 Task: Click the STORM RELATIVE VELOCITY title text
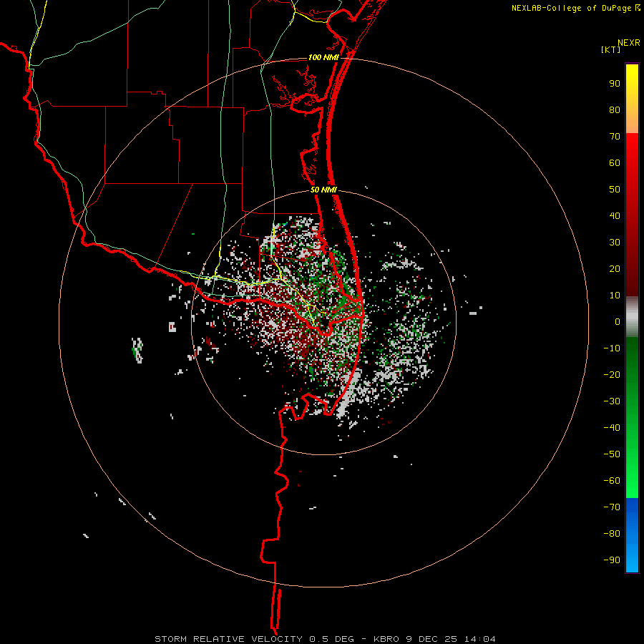pyautogui.click(x=228, y=639)
